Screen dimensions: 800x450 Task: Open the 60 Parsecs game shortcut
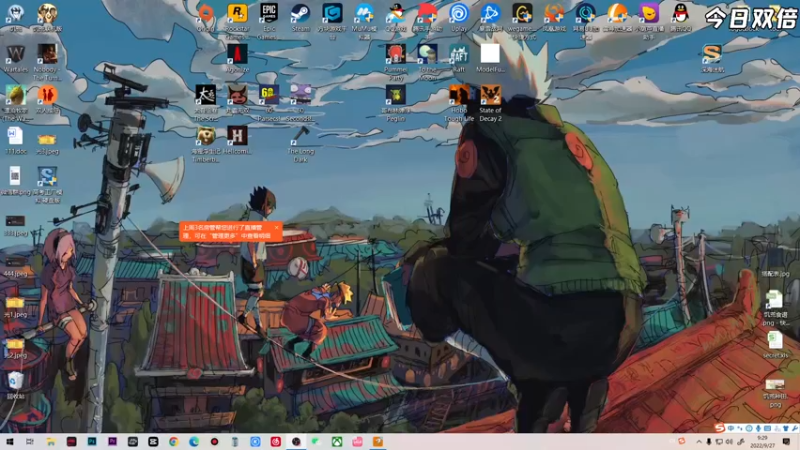[x=269, y=96]
